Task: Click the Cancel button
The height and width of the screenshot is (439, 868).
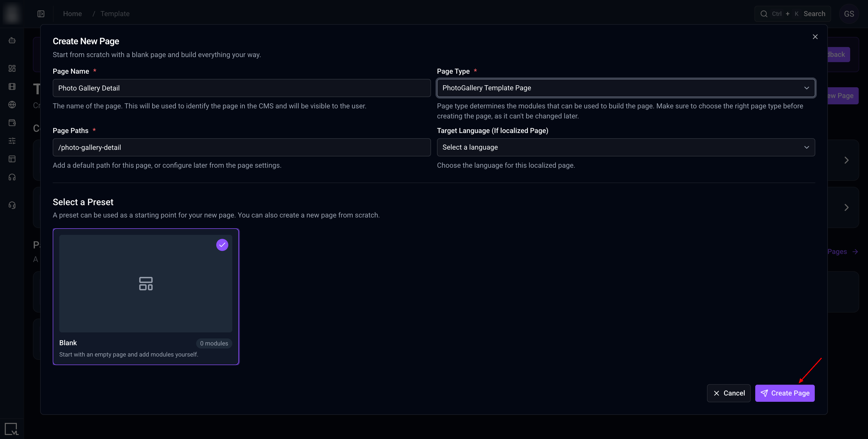Action: [729, 393]
